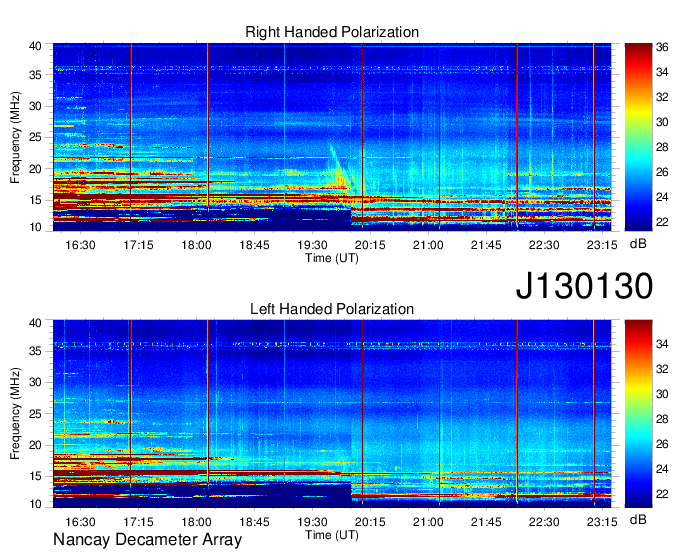Click the 22:30 time tick of the bottom plot

pyautogui.click(x=544, y=522)
